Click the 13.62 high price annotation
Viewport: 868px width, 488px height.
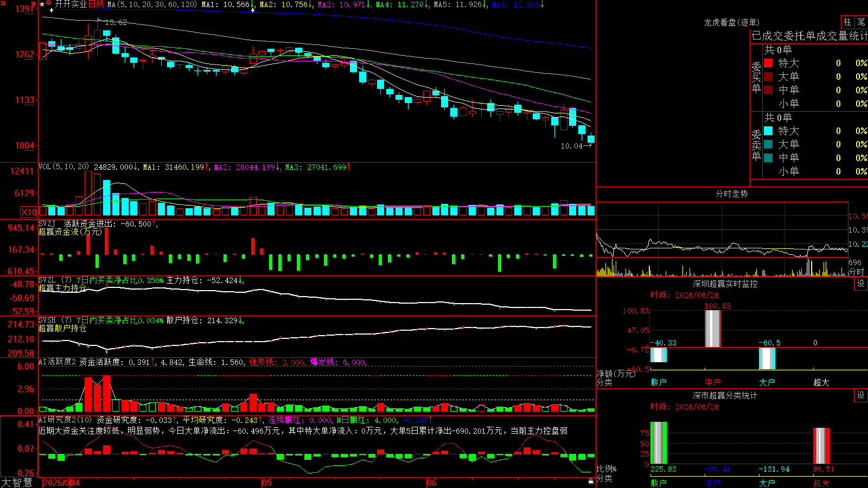[116, 22]
